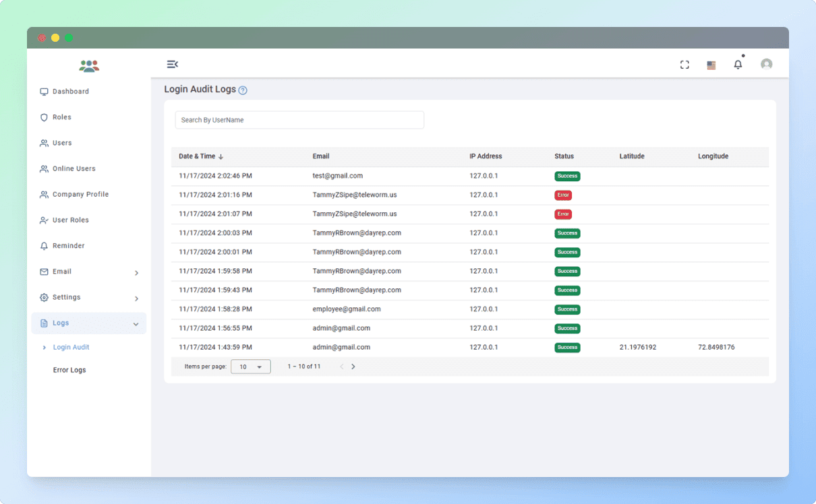Open the language selector flag icon
The width and height of the screenshot is (816, 504).
point(711,65)
